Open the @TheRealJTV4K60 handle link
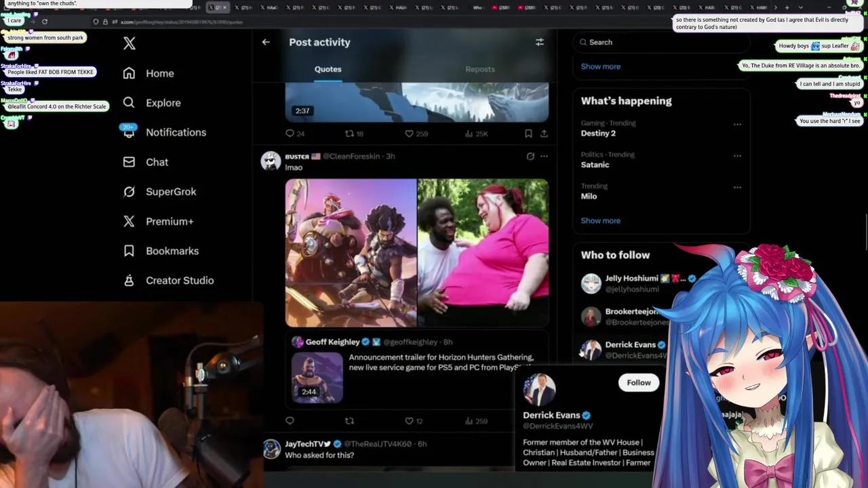868x488 pixels. (378, 444)
